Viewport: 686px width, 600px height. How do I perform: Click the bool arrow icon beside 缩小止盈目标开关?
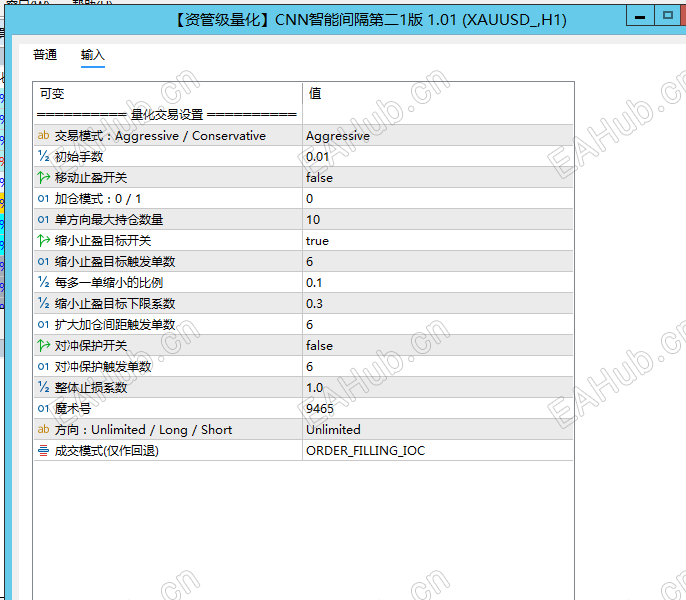pyautogui.click(x=43, y=240)
